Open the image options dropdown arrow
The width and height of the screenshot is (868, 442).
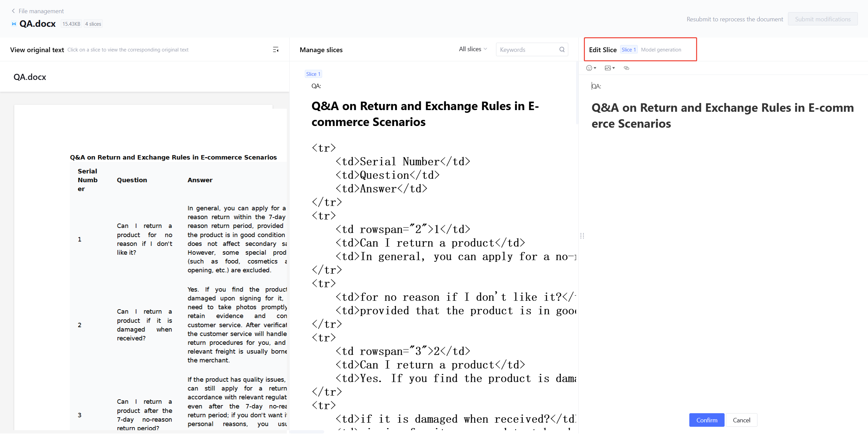[x=614, y=68]
